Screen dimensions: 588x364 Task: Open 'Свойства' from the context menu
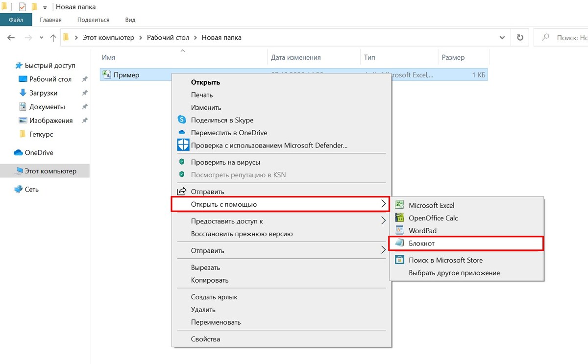206,339
